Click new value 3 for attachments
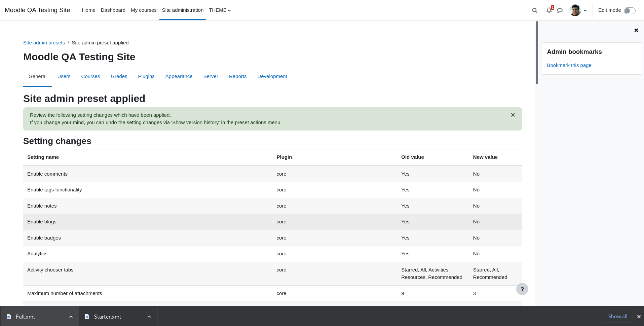This screenshot has height=326, width=644. point(475,293)
